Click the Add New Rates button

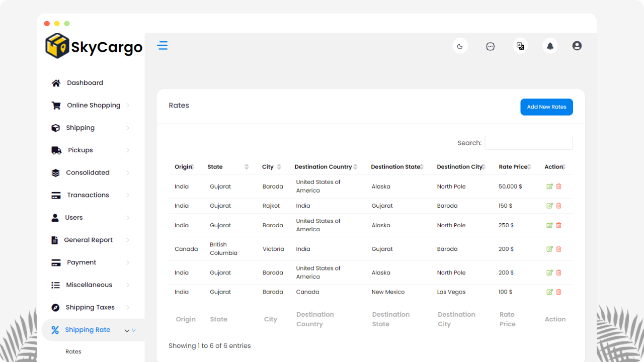click(546, 107)
